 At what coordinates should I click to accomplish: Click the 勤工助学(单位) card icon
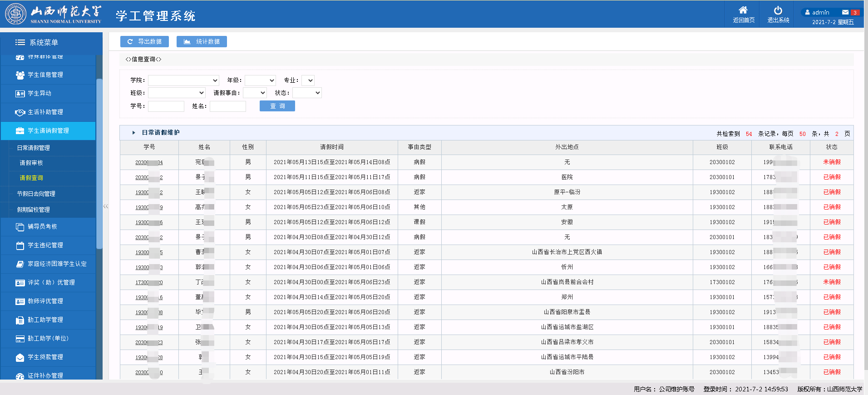[x=20, y=339]
